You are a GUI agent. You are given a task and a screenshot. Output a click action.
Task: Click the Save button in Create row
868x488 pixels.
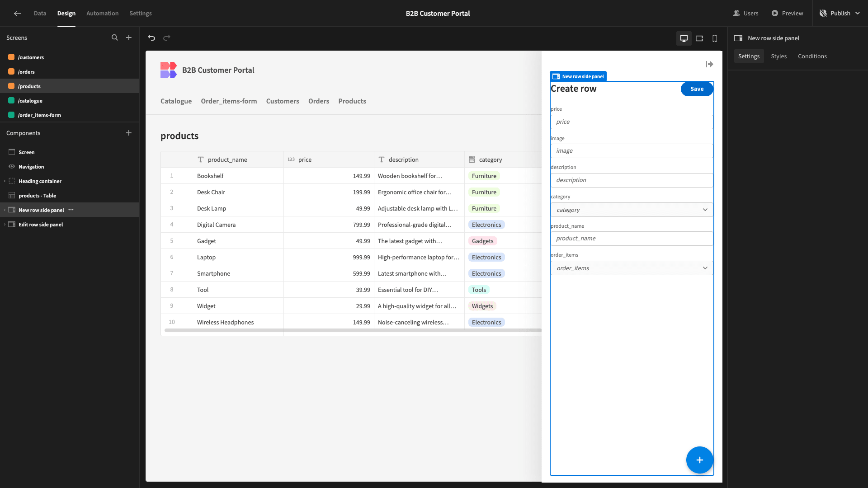697,89
